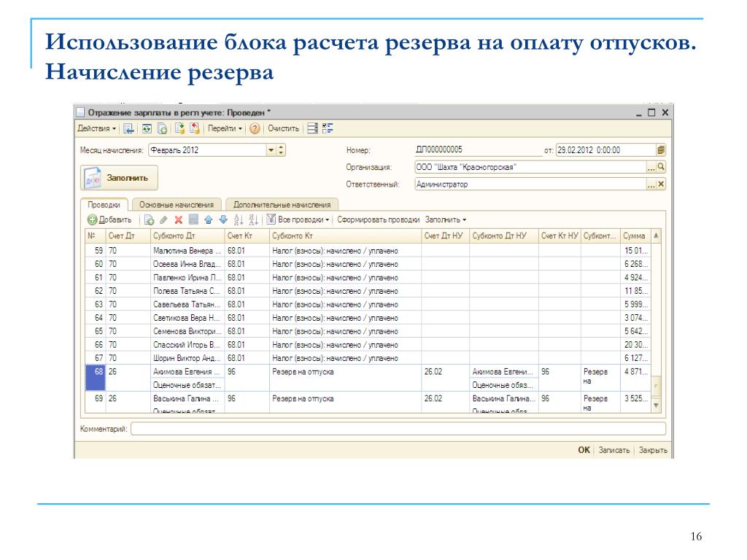Screen dimensions: 747x560
Task: Open calendar picker next to the date field
Action: 661,150
